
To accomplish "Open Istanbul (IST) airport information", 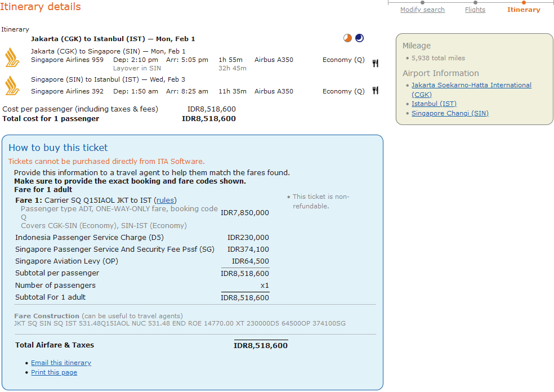I will (x=434, y=104).
